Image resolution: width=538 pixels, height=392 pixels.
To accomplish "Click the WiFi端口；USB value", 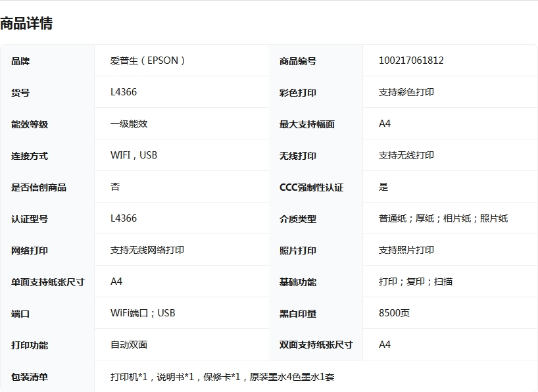I will 143,313.
